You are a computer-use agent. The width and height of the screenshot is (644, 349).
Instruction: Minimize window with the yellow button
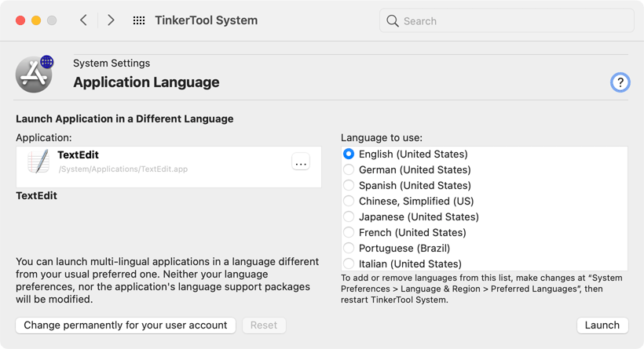pyautogui.click(x=36, y=20)
